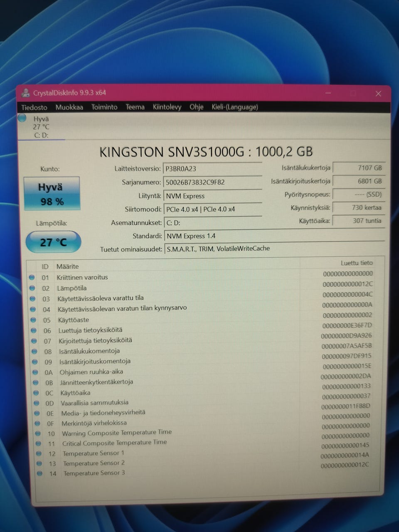
Task: Click status dot beside Kirjoitettuja tietoyksiköitä
Action: [34, 341]
